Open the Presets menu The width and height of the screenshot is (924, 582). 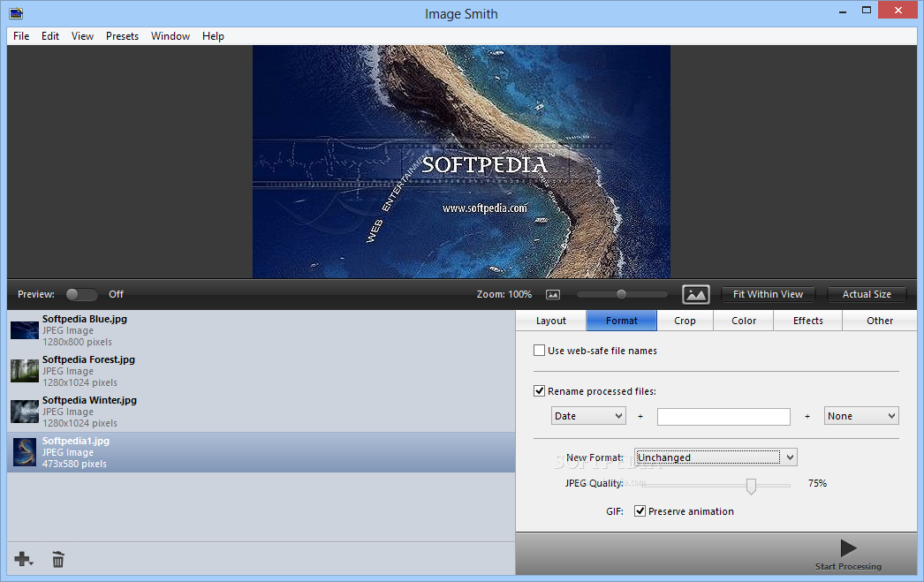pyautogui.click(x=122, y=36)
